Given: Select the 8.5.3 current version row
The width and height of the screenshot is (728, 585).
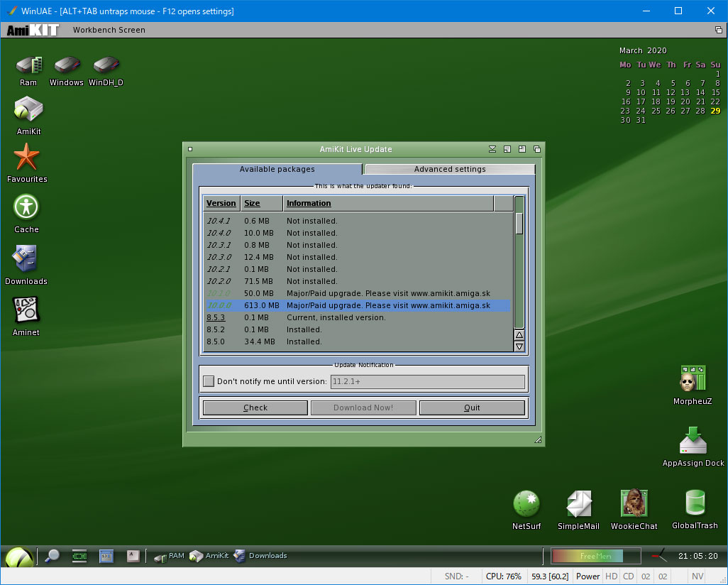Looking at the screenshot, I should click(x=358, y=317).
